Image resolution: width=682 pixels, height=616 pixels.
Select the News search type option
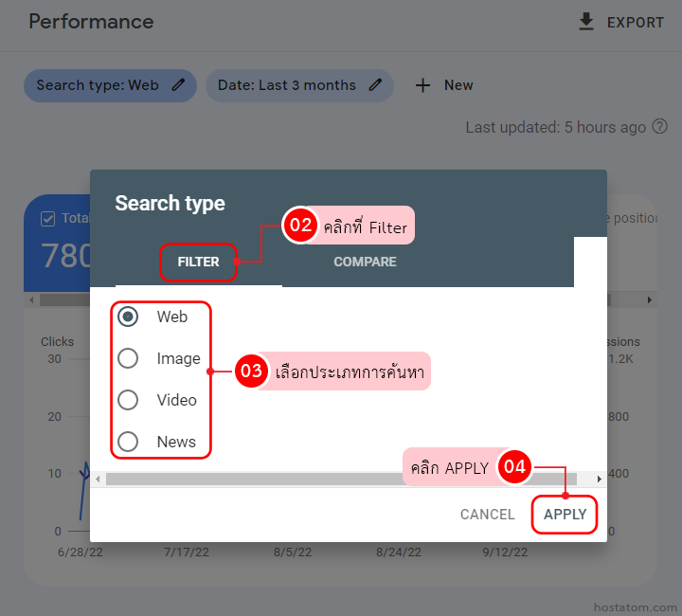(x=128, y=442)
